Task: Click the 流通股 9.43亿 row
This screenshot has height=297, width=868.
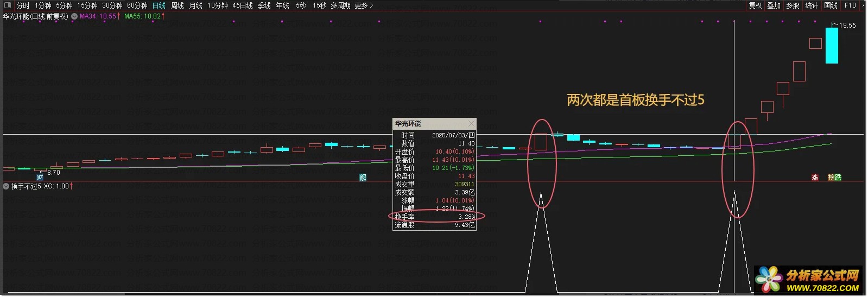Action: (x=435, y=225)
